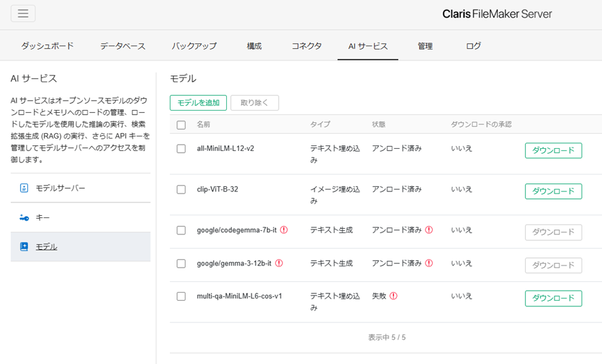Click the モデルサーバー sidebar icon
The width and height of the screenshot is (602, 364).
24,188
